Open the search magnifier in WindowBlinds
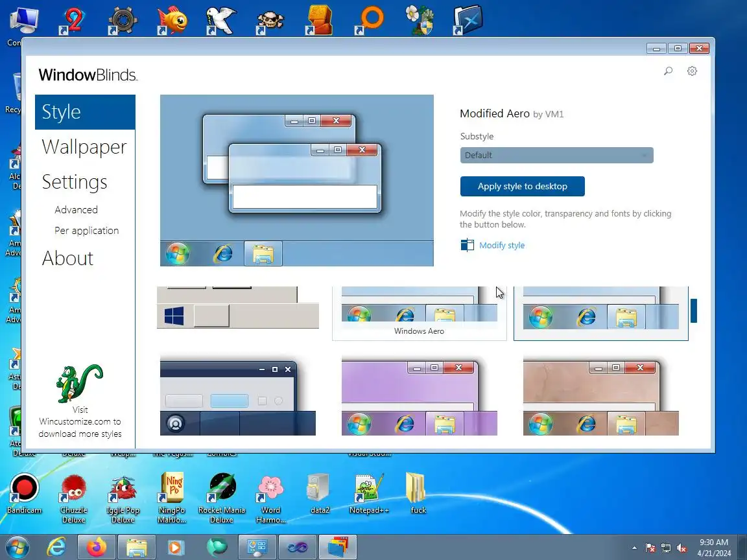This screenshot has height=560, width=747. (669, 71)
